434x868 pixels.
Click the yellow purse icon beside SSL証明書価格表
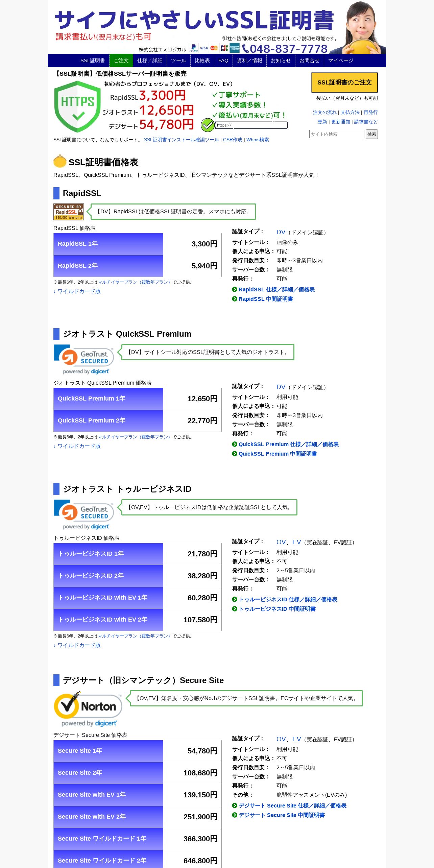tap(60, 162)
